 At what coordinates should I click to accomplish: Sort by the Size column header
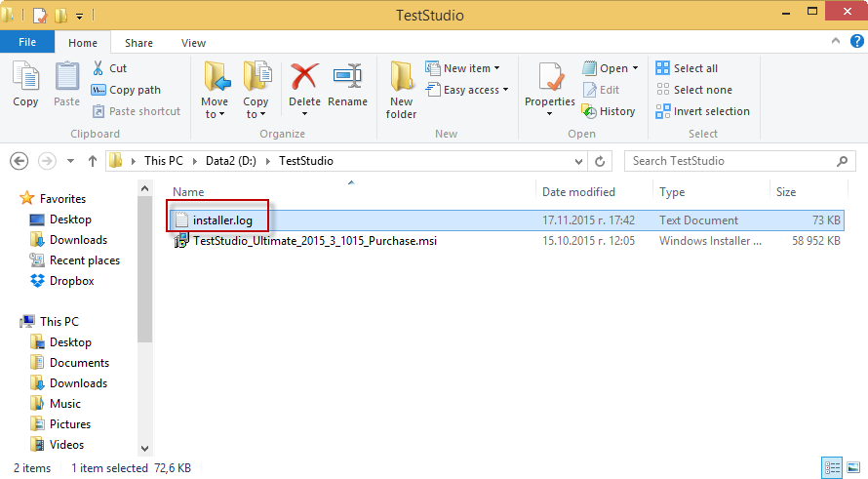point(786,191)
